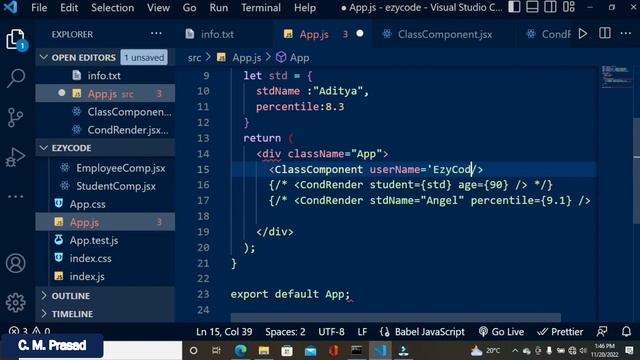Toggle the secondary side bar layout icon

coord(550,7)
